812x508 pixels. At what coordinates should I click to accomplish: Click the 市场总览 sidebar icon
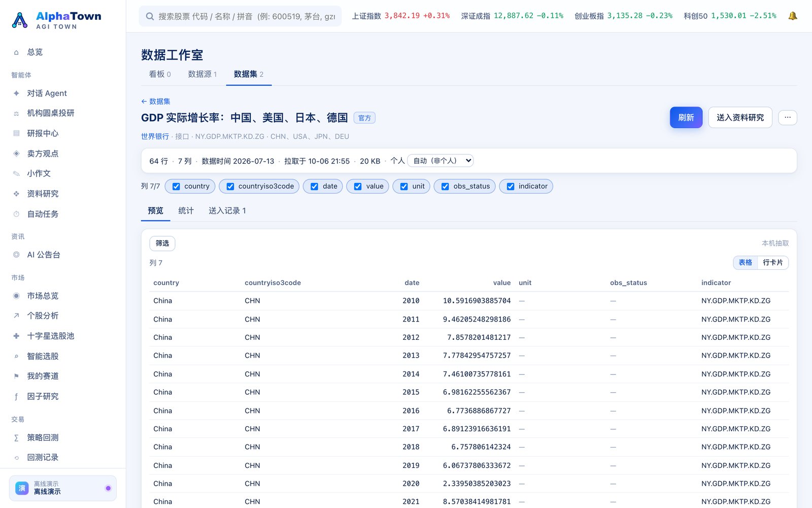(x=16, y=296)
